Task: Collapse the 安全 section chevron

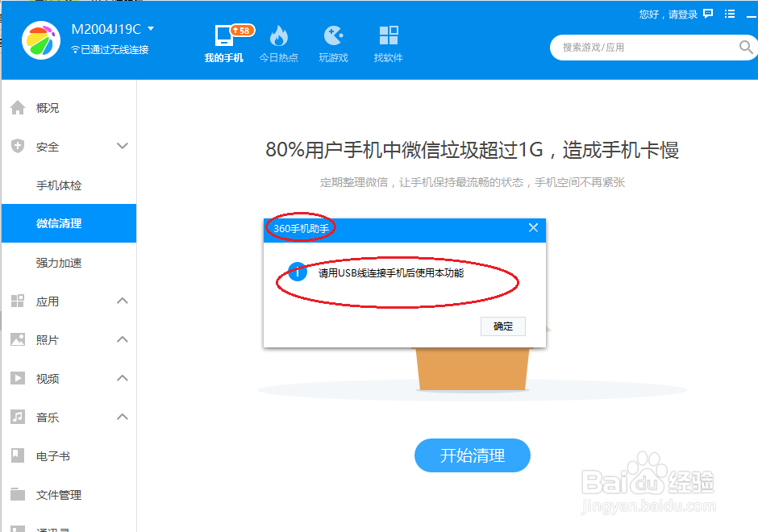Action: coord(123,145)
